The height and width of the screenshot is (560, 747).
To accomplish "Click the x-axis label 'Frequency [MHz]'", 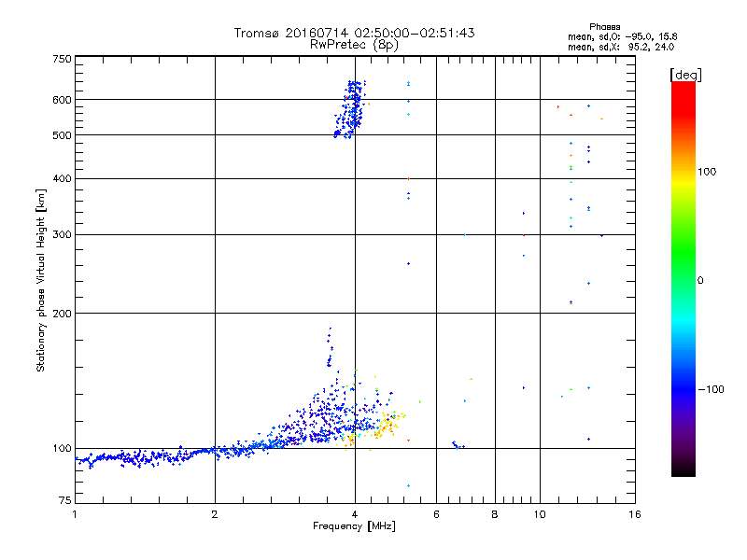I will [x=354, y=526].
